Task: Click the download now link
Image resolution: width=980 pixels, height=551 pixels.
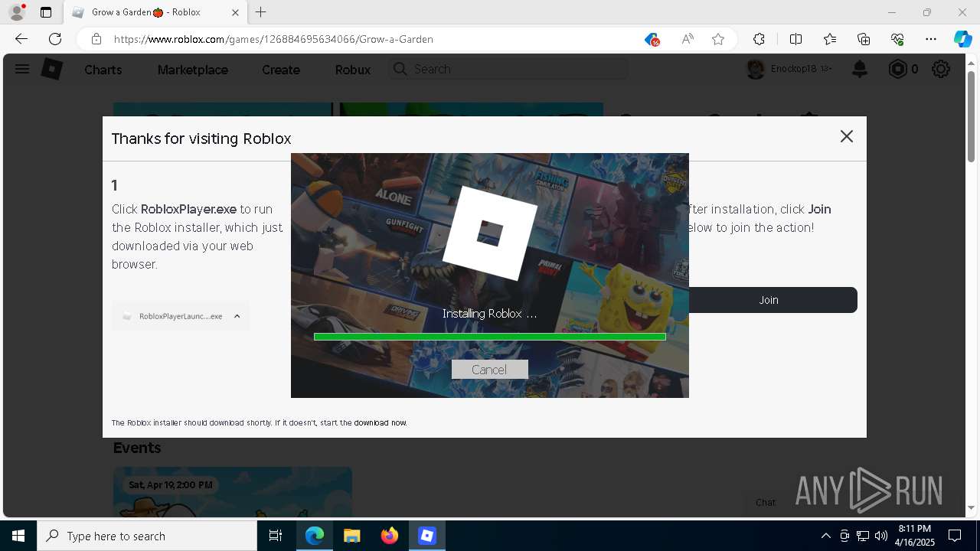Action: tap(380, 422)
